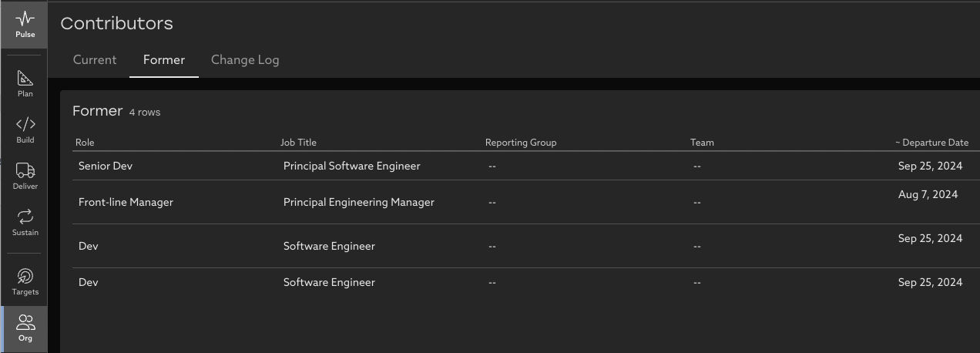The width and height of the screenshot is (980, 353).
Task: Select the Former tab
Action: tap(164, 60)
